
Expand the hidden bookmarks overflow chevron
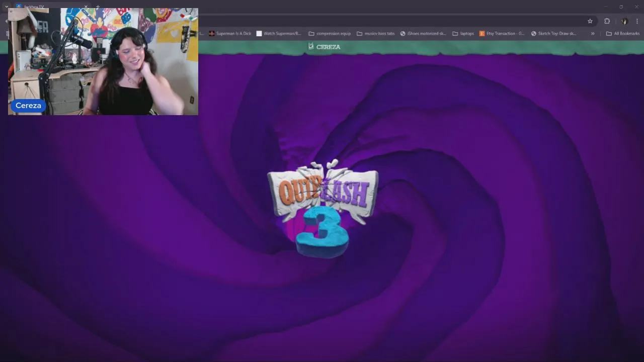point(593,34)
